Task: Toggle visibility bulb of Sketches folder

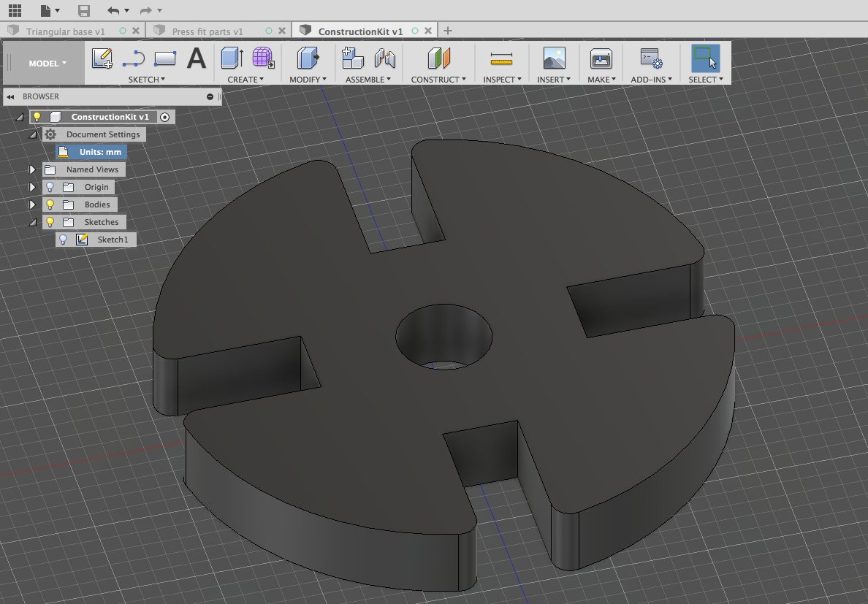Action: click(x=50, y=222)
